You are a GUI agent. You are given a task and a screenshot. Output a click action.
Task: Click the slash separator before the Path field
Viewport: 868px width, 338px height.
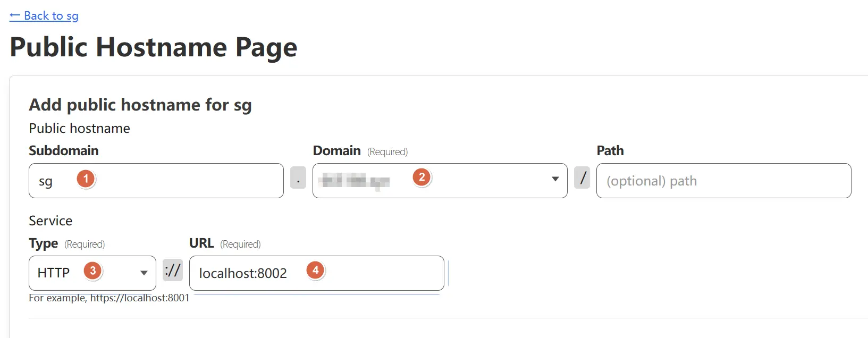click(x=582, y=178)
